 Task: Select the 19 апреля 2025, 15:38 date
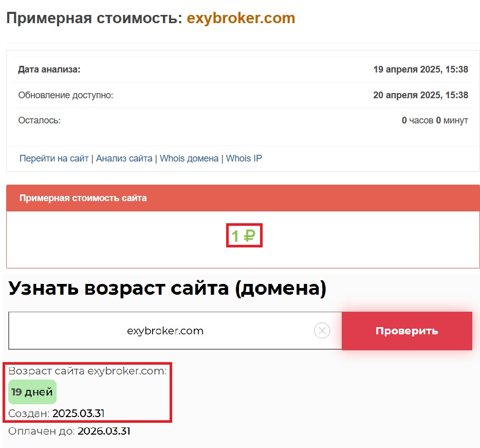coord(420,69)
